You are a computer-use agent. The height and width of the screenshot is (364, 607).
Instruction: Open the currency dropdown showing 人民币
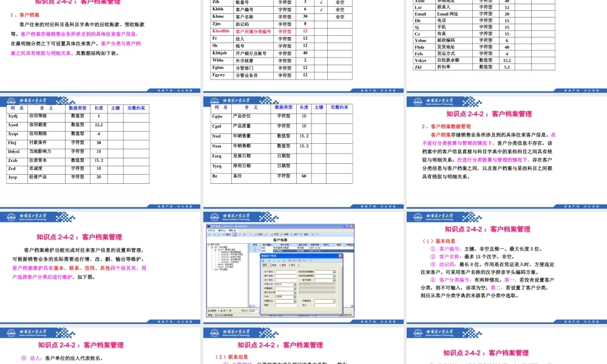pos(295,297)
